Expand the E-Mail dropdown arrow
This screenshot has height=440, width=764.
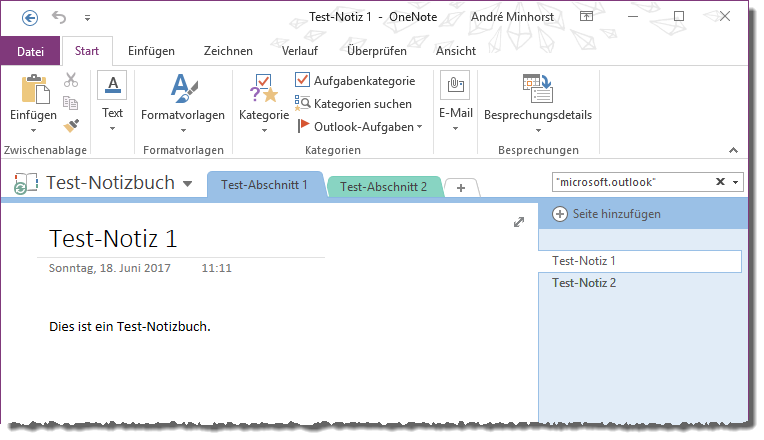pos(456,129)
